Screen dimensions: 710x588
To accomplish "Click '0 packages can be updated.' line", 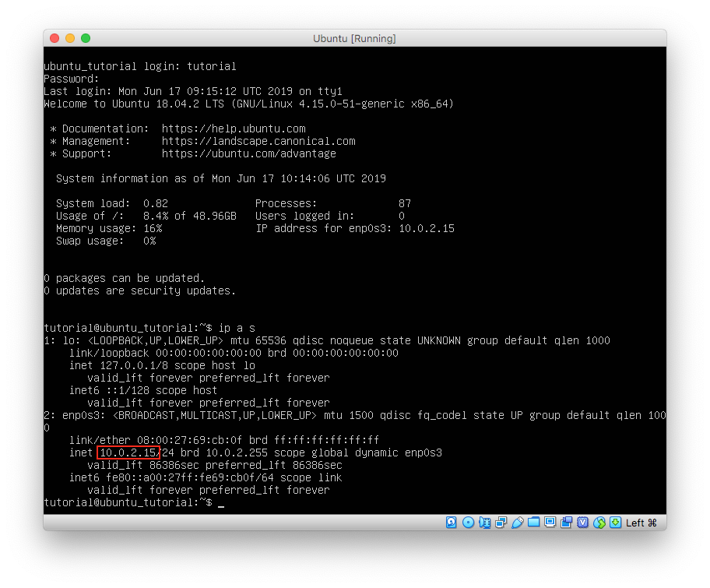I will tap(125, 278).
